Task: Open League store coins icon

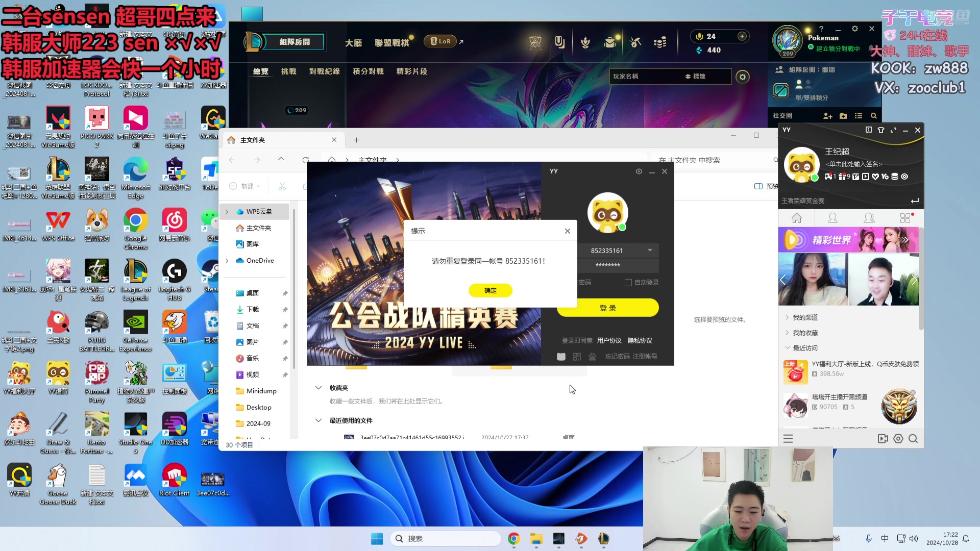Action: pyautogui.click(x=660, y=42)
